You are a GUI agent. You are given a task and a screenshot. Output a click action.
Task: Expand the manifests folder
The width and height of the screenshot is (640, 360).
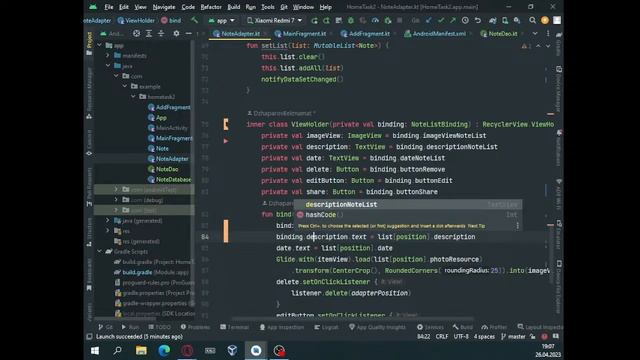click(x=108, y=56)
